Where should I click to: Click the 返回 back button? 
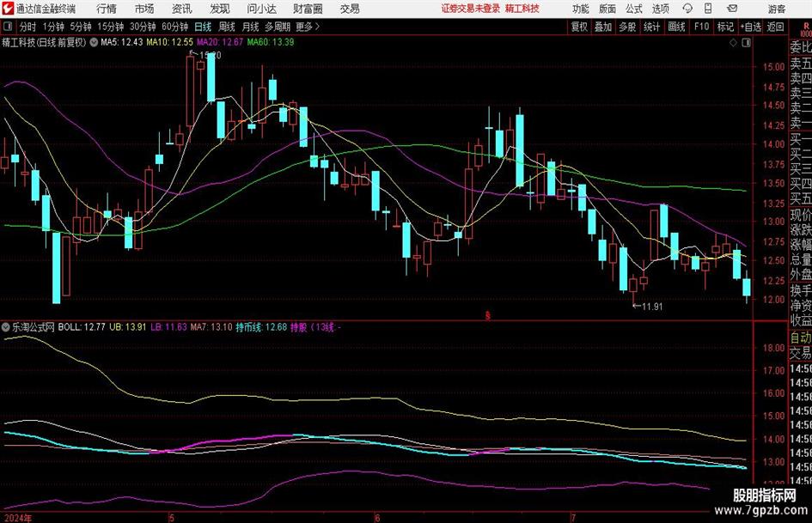[x=775, y=27]
